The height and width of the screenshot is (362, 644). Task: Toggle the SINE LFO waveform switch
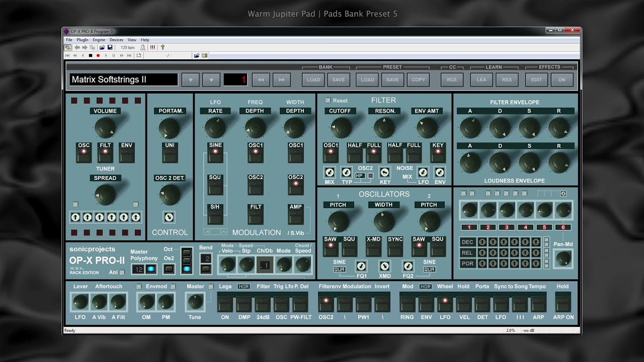[x=215, y=153]
